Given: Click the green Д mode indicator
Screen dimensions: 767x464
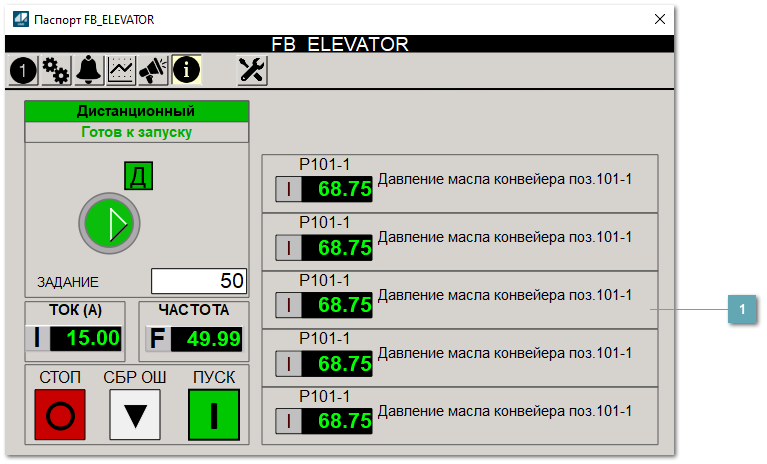Looking at the screenshot, I should click(137, 176).
